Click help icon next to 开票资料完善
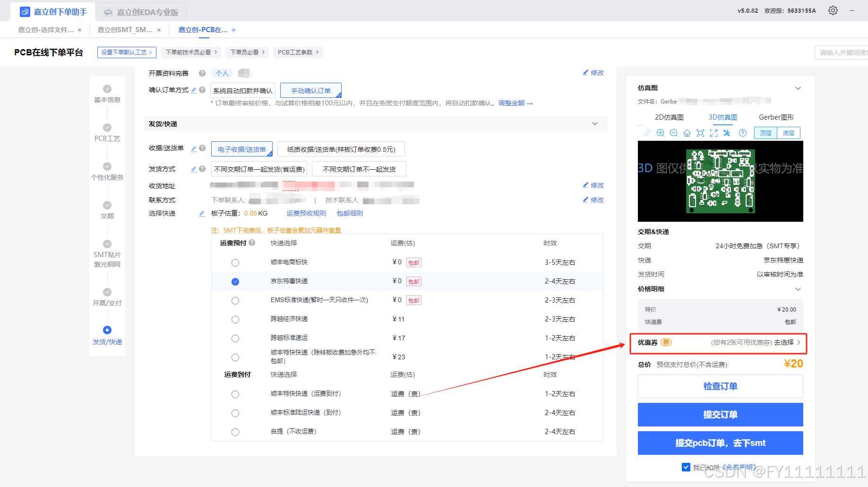 [202, 73]
